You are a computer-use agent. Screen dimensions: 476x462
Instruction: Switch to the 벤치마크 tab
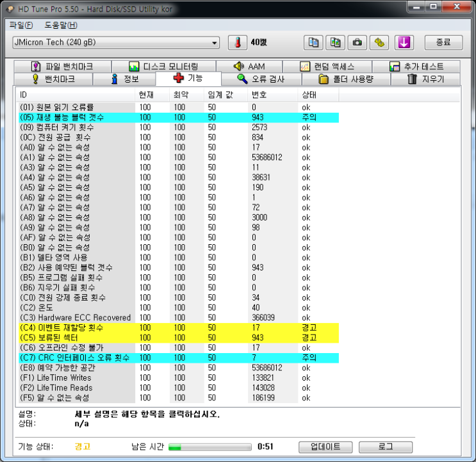pos(53,79)
